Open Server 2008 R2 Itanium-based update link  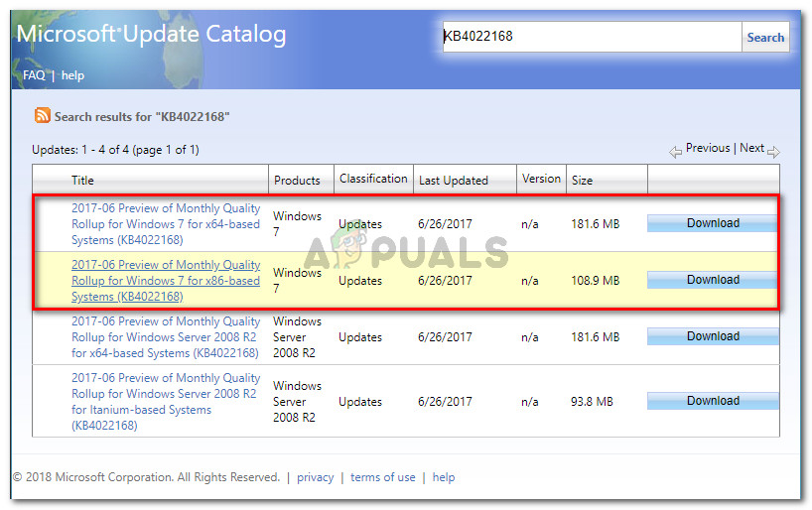click(166, 401)
